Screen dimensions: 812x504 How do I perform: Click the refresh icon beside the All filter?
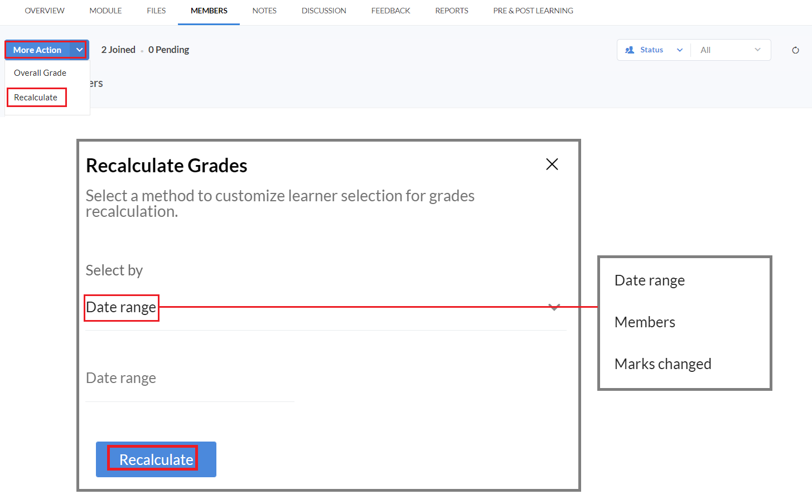pos(795,50)
